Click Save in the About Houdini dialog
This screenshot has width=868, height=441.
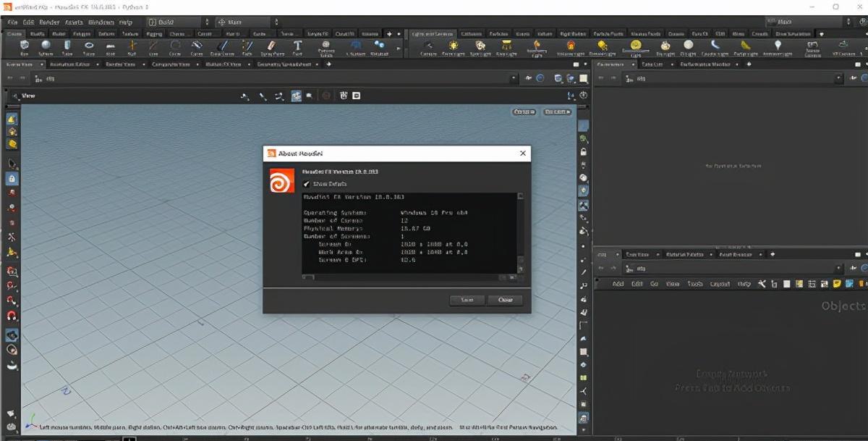[x=467, y=300]
